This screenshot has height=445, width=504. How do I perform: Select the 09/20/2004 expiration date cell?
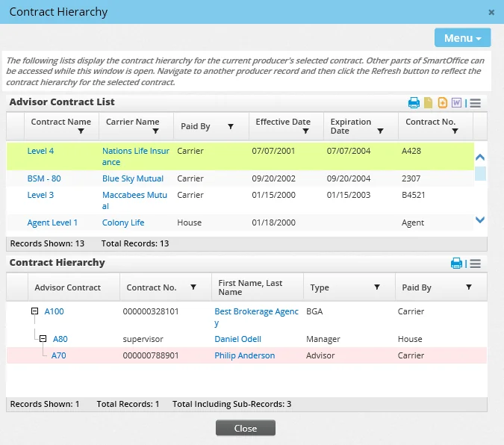pos(349,178)
